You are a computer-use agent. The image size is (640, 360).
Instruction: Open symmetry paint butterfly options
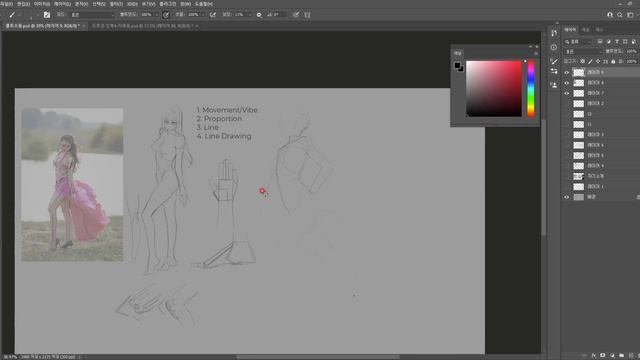coord(307,15)
